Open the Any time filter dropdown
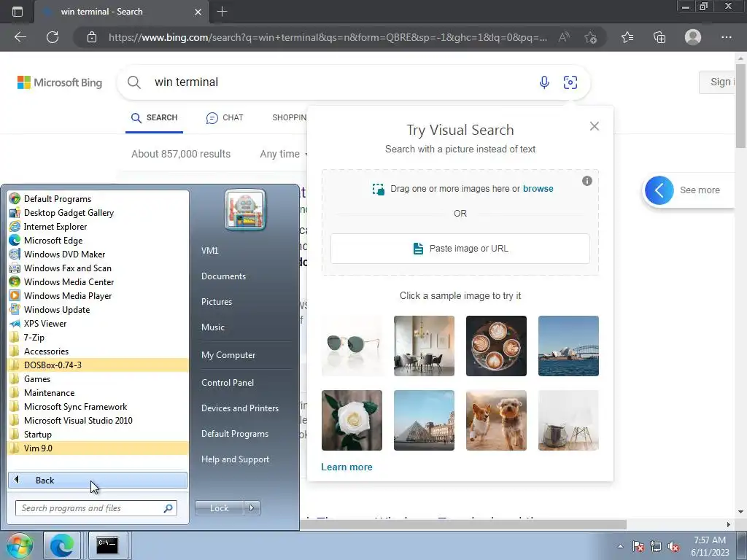 click(x=284, y=154)
